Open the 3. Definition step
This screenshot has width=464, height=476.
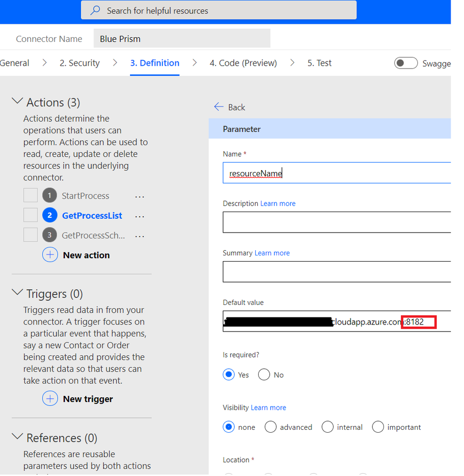(x=155, y=63)
